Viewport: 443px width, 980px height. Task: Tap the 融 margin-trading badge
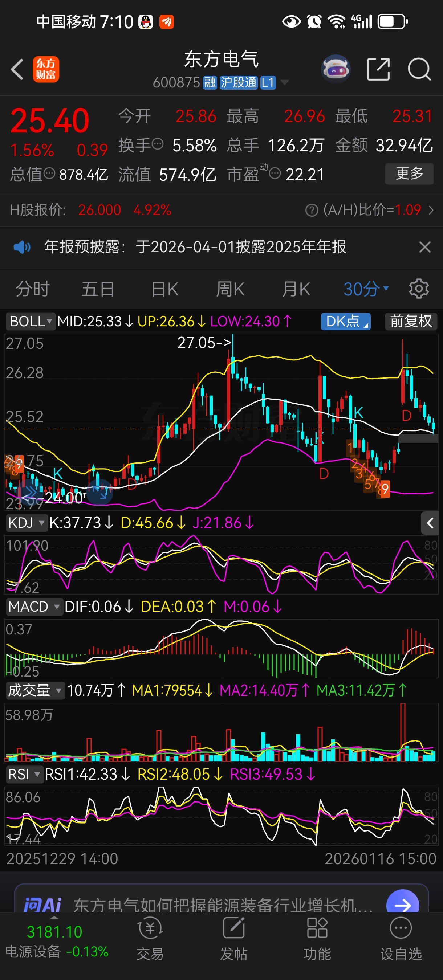pos(210,82)
